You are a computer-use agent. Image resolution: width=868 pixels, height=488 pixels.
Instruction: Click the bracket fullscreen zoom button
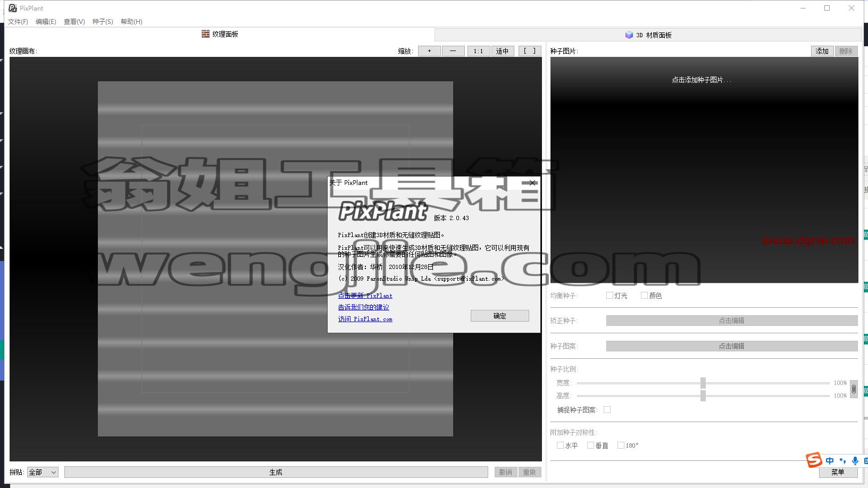(530, 51)
